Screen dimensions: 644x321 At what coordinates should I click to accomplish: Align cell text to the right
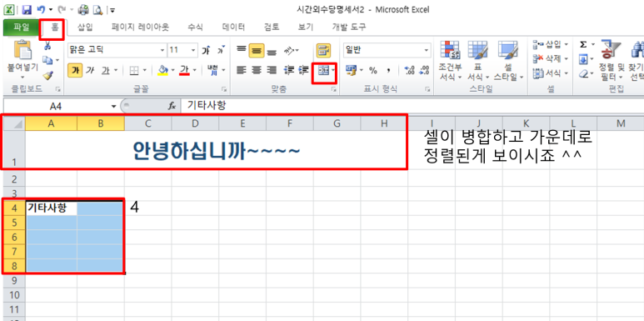click(x=272, y=70)
